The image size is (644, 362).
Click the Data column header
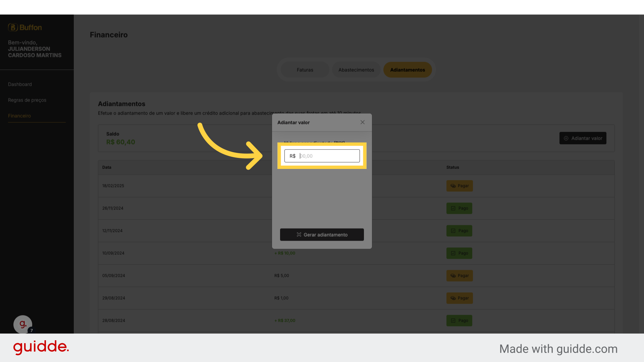click(107, 168)
